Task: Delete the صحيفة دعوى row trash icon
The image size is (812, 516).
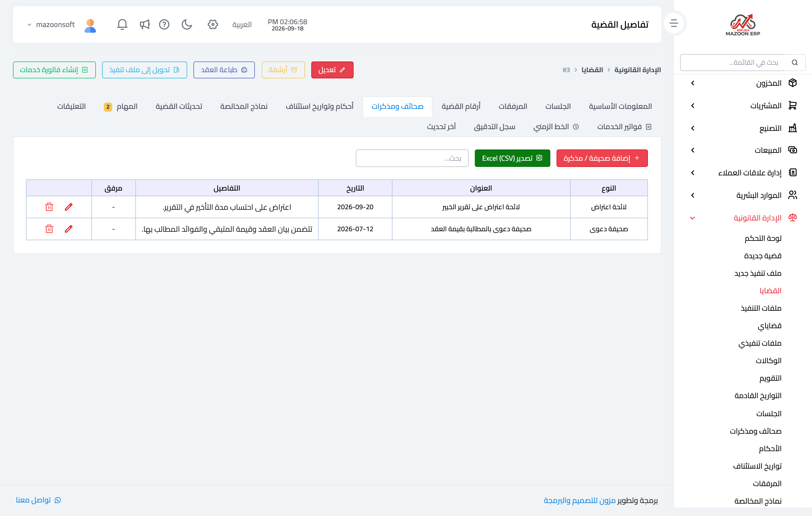Action: point(49,229)
